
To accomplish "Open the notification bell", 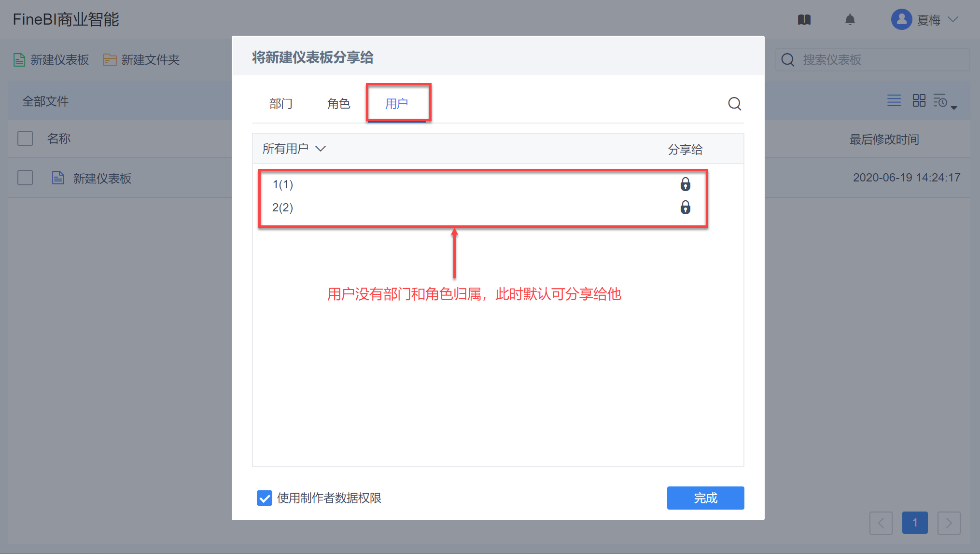I will pos(850,20).
